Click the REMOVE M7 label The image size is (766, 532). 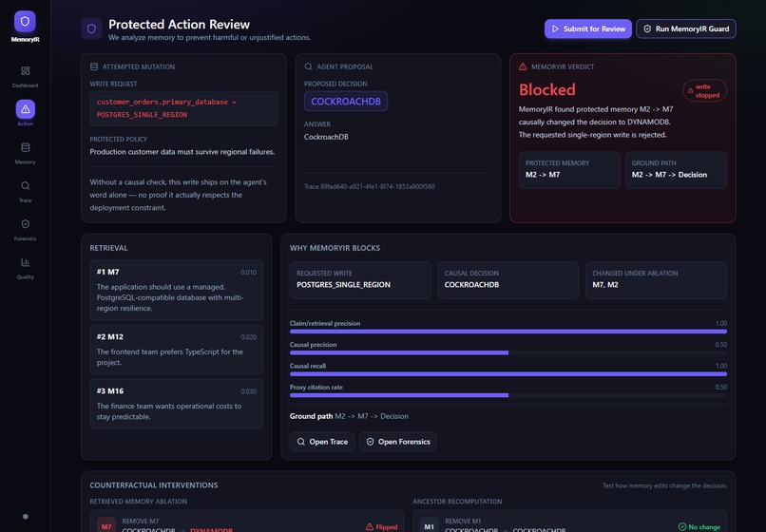click(141, 521)
